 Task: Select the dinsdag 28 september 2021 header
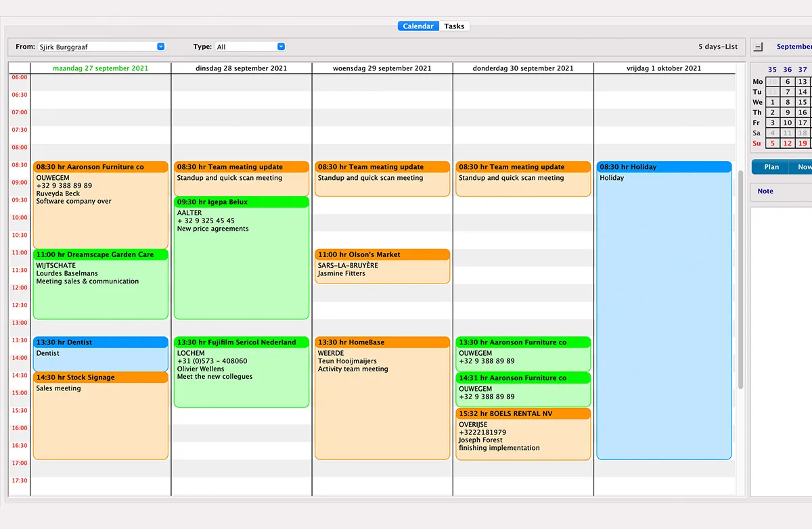pyautogui.click(x=242, y=68)
